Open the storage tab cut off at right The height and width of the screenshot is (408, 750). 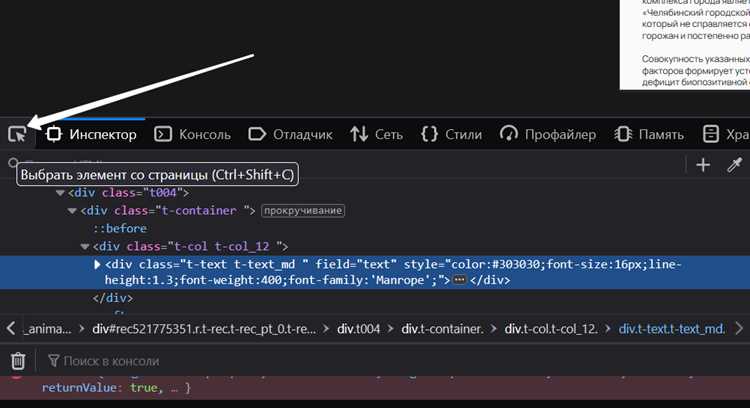tap(724, 134)
